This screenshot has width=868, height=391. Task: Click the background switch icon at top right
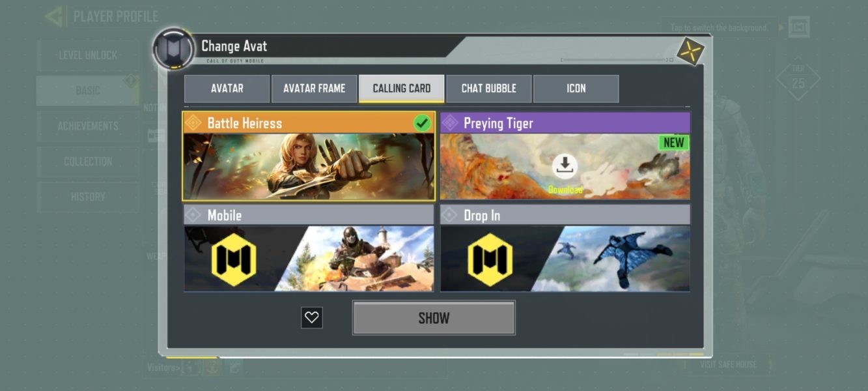pos(798,28)
